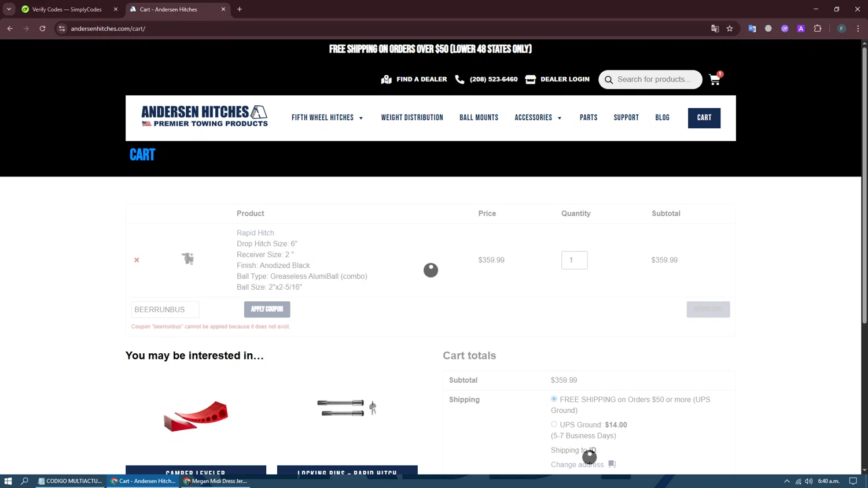Open a new browser tab
This screenshot has height=488, width=868.
point(240,9)
